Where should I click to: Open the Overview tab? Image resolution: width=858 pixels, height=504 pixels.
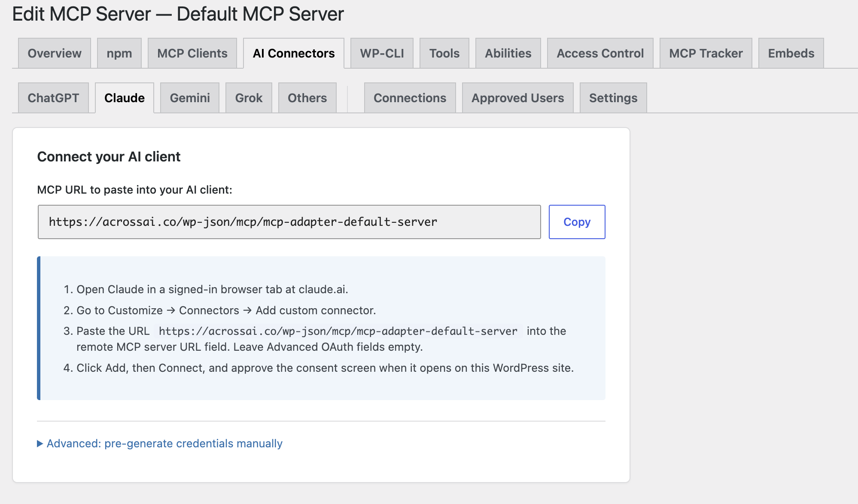tap(55, 53)
